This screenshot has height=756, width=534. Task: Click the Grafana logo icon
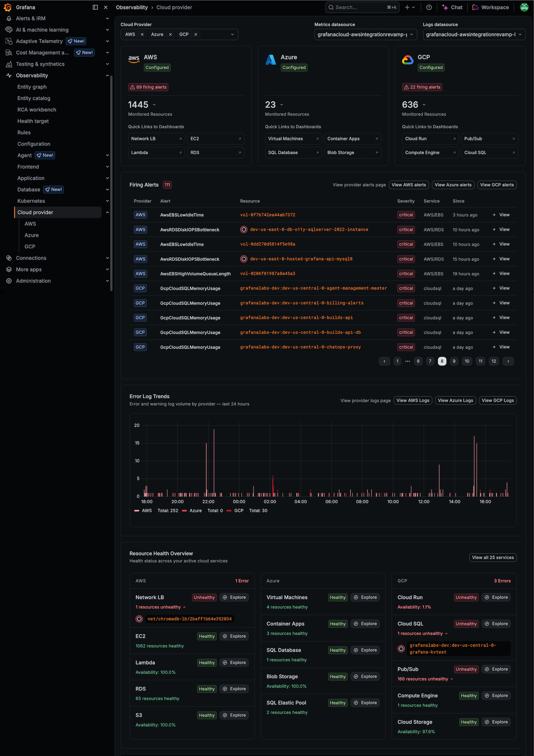tap(7, 7)
